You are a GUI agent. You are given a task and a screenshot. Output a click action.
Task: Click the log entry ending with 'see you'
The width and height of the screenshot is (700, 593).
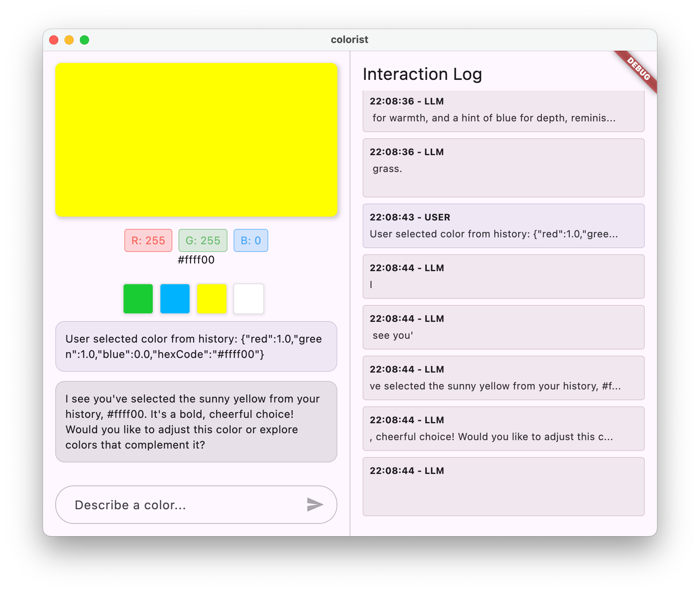pos(503,327)
